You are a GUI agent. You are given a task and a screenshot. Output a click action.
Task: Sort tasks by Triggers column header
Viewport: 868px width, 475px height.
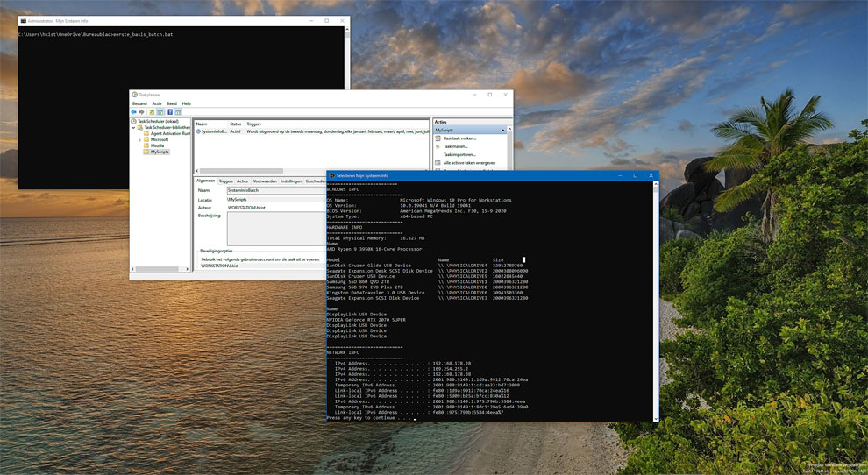[x=253, y=124]
